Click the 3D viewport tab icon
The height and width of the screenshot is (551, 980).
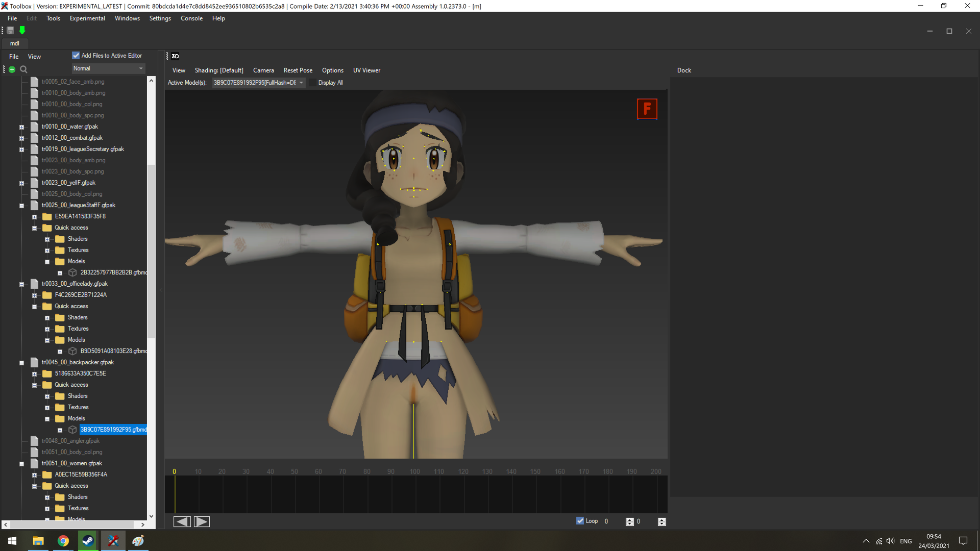[175, 56]
